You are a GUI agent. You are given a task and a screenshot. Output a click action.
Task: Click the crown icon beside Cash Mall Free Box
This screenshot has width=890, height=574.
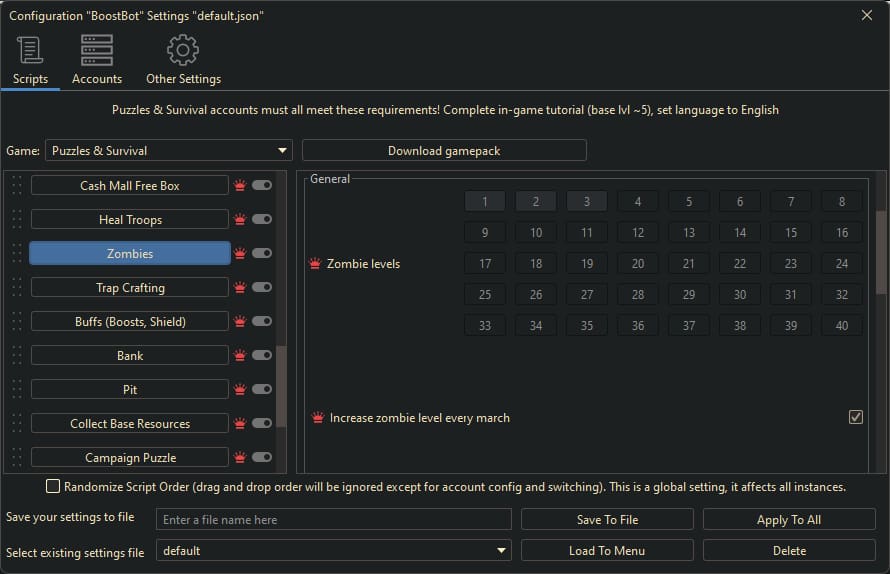coord(240,186)
